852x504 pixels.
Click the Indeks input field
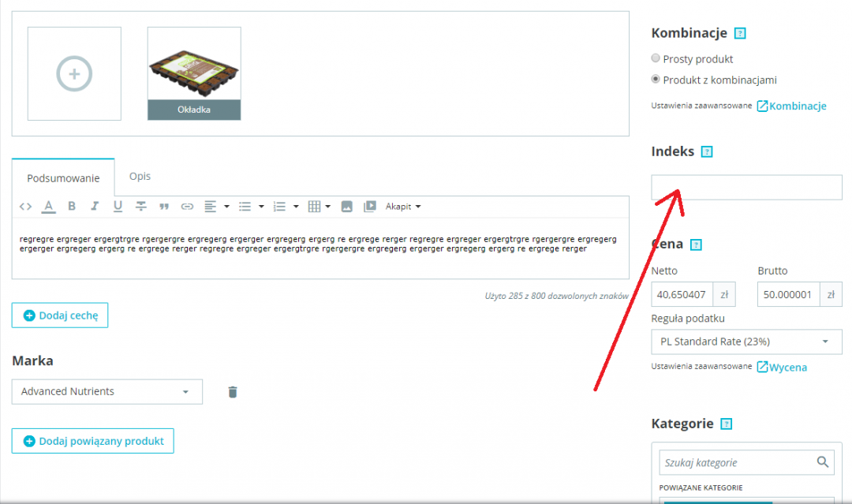(x=746, y=188)
